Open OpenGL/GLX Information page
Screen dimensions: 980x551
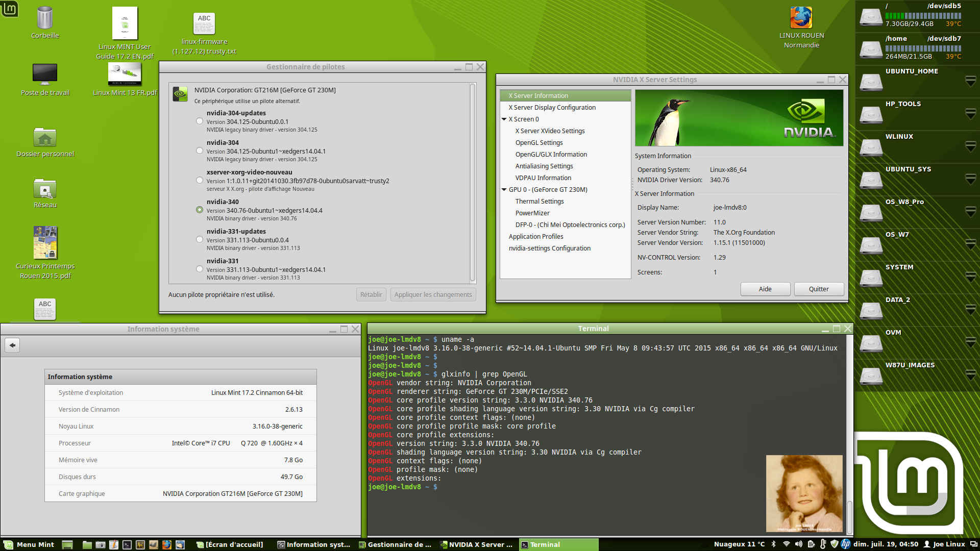pos(551,155)
